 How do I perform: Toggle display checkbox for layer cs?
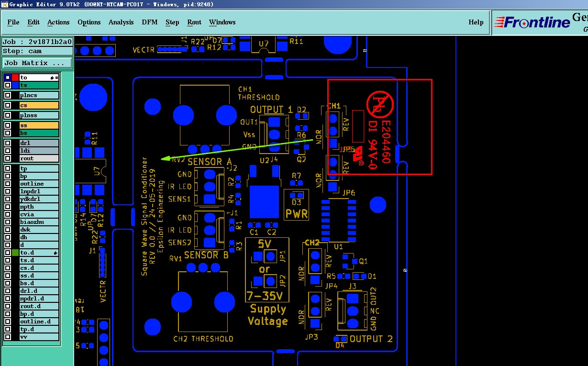coord(8,105)
